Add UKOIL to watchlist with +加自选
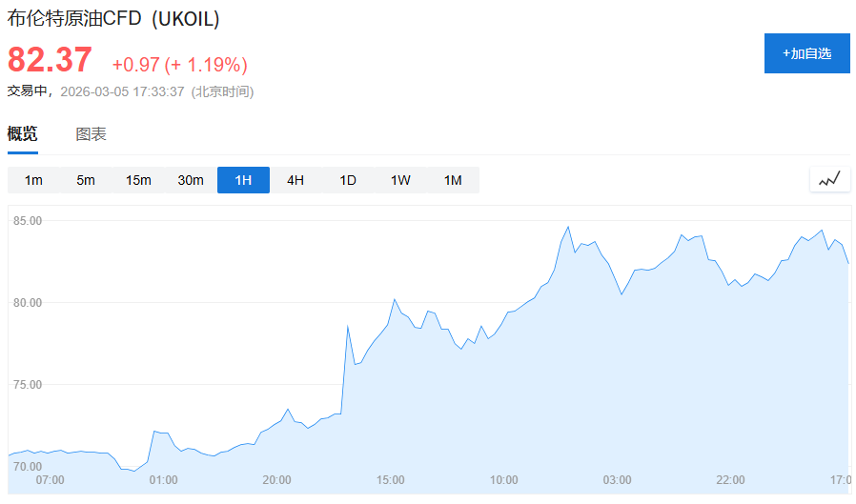 806,53
